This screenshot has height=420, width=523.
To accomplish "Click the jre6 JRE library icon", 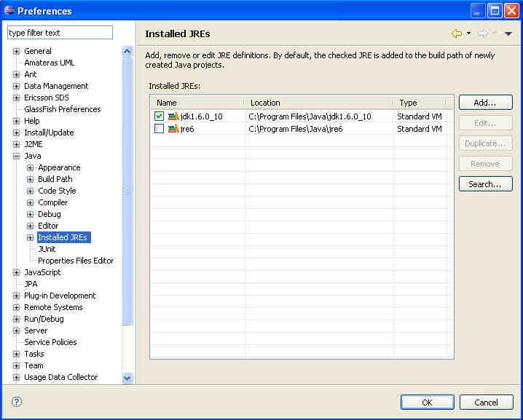I will 173,129.
